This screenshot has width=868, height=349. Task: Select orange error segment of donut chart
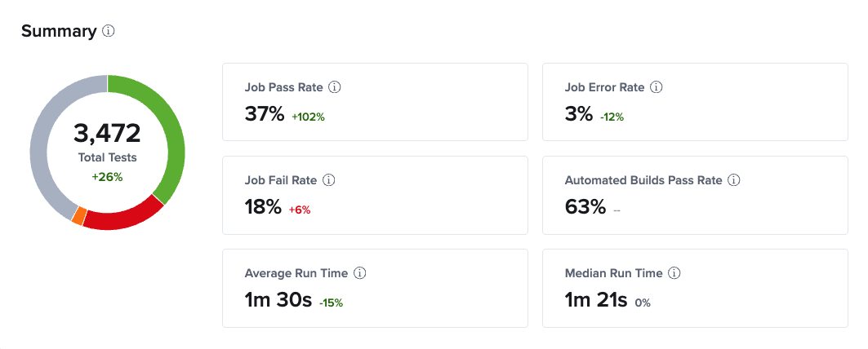pos(79,216)
